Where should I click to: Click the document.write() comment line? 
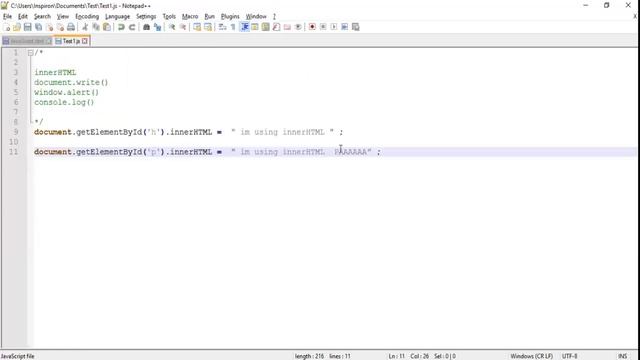[71, 82]
